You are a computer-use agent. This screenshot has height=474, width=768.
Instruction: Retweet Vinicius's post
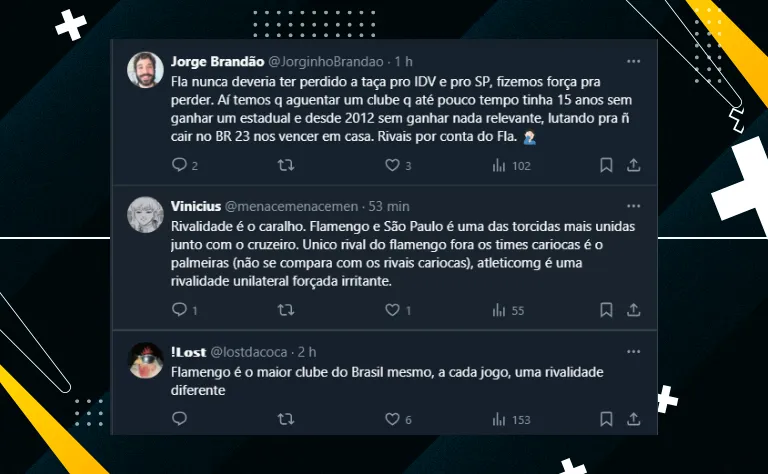pyautogui.click(x=286, y=310)
